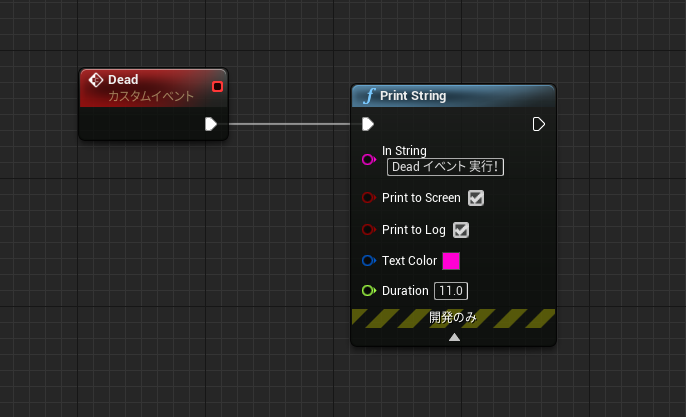686x417 pixels.
Task: Collapse the Print String advanced pins arrow
Action: coord(454,337)
